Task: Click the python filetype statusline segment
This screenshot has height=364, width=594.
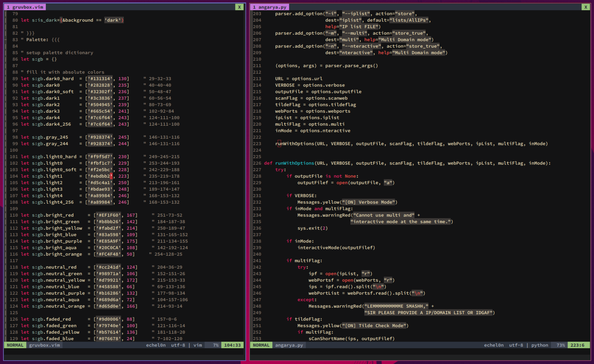Action: 540,345
